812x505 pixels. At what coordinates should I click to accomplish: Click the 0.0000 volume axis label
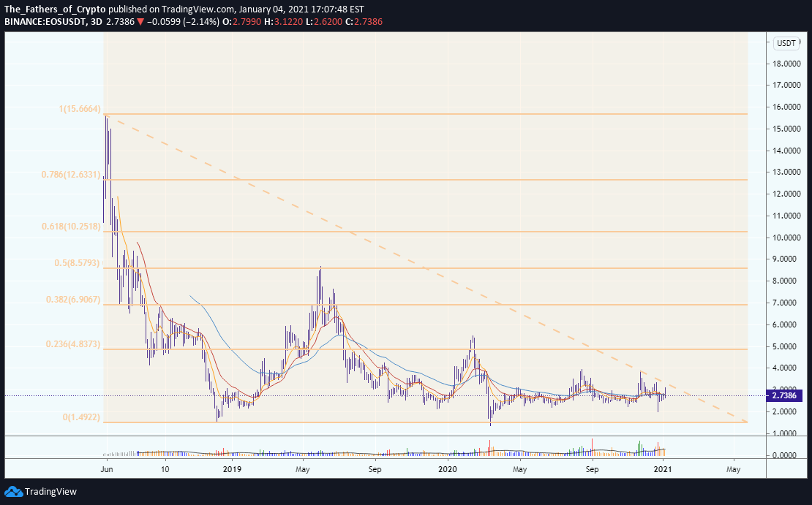tap(783, 455)
